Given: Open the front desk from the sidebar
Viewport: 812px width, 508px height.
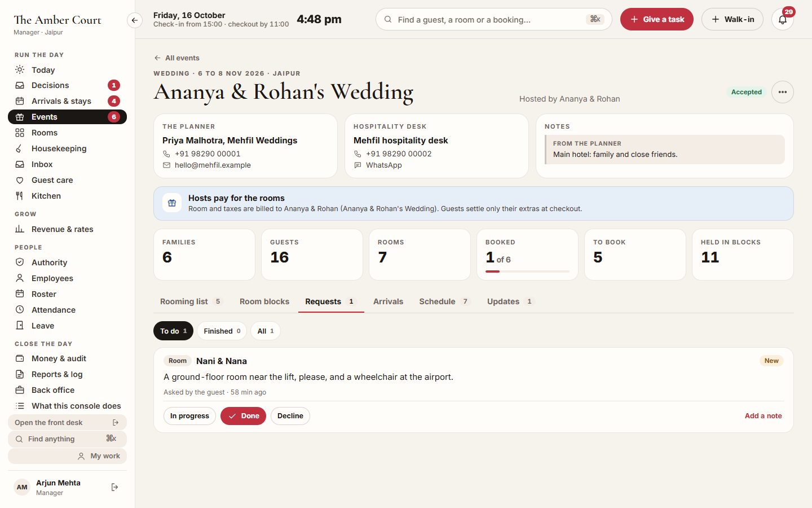Looking at the screenshot, I should [x=67, y=423].
